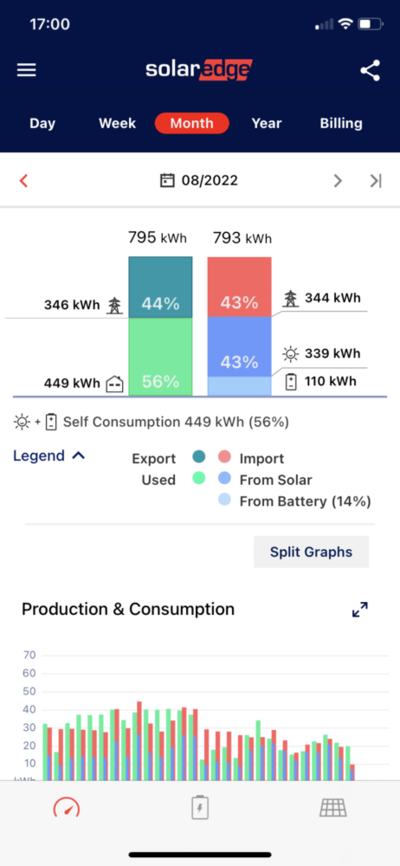The height and width of the screenshot is (866, 400).
Task: Open the dashboard gauge tab
Action: tap(66, 809)
